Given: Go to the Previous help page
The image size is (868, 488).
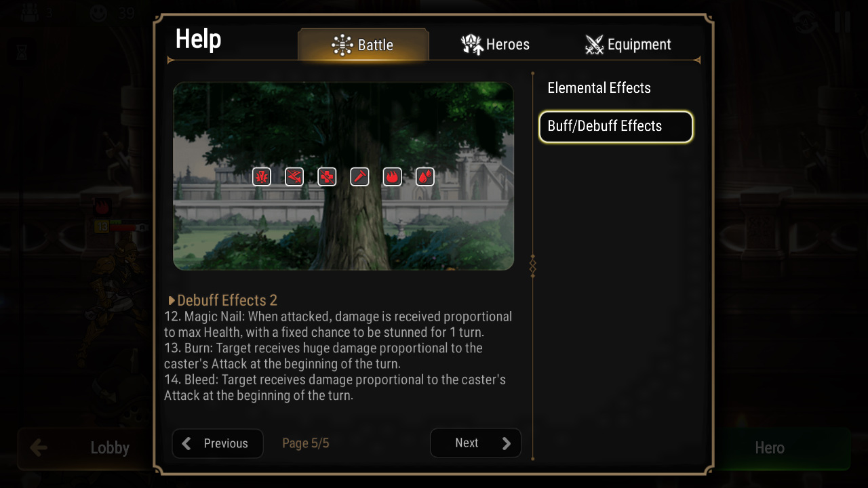Looking at the screenshot, I should tap(218, 443).
